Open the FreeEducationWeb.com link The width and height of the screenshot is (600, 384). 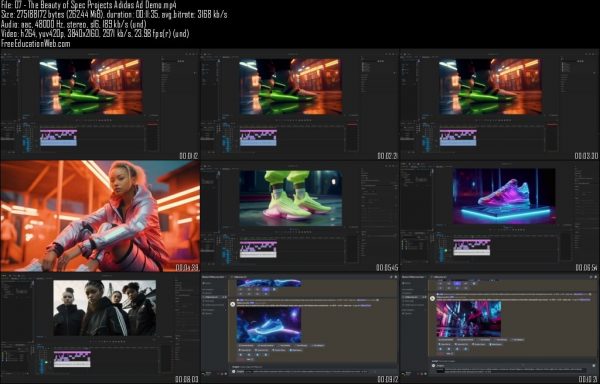[36, 44]
